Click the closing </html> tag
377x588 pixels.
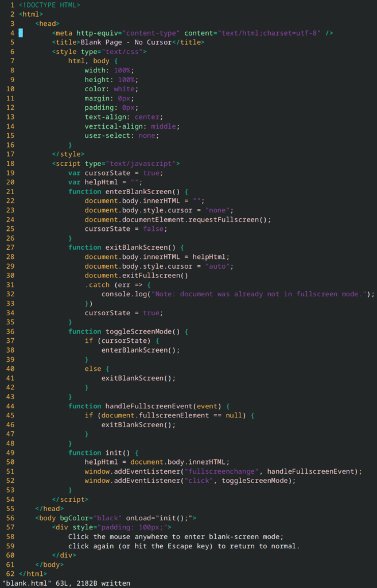pos(33,574)
